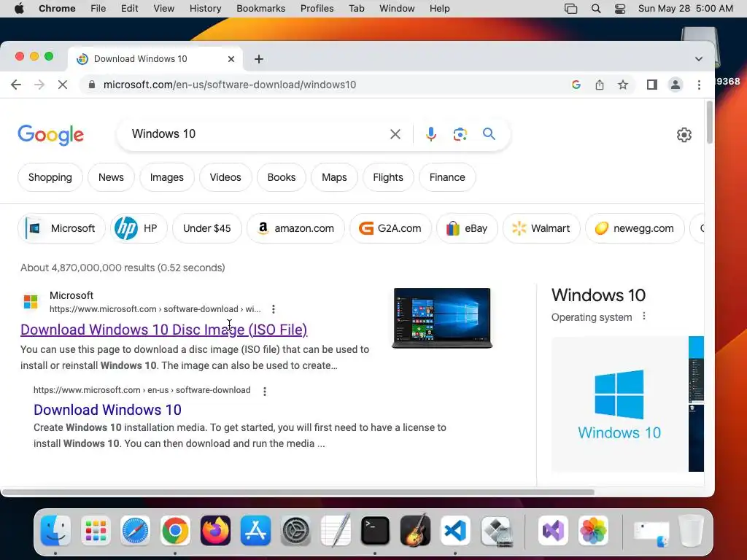
Task: Open Finder from the Dock
Action: point(55,531)
